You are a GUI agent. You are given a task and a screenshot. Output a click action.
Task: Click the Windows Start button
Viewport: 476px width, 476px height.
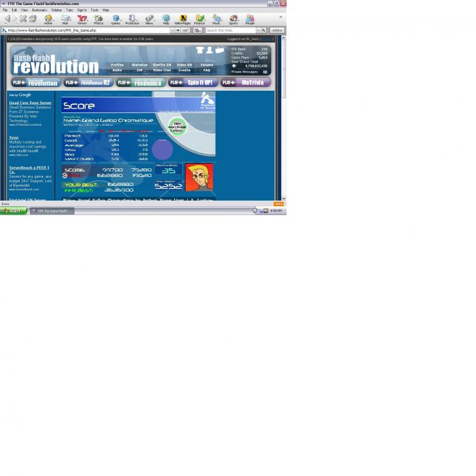point(13,211)
